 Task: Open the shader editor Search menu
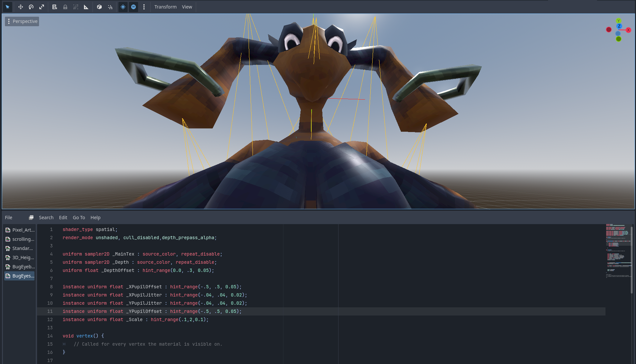pos(46,218)
